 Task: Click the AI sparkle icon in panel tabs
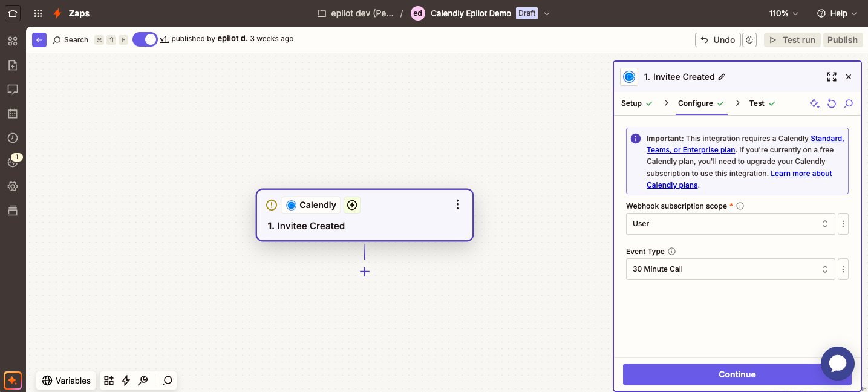815,103
